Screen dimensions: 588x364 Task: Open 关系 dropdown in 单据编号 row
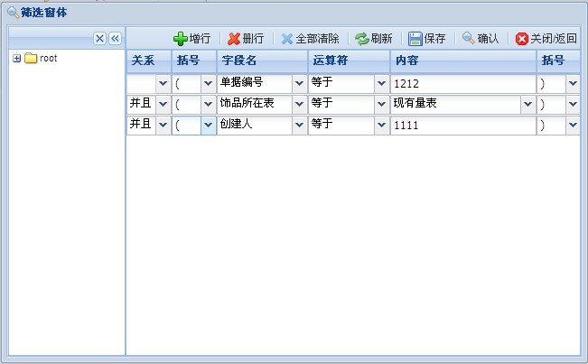163,84
